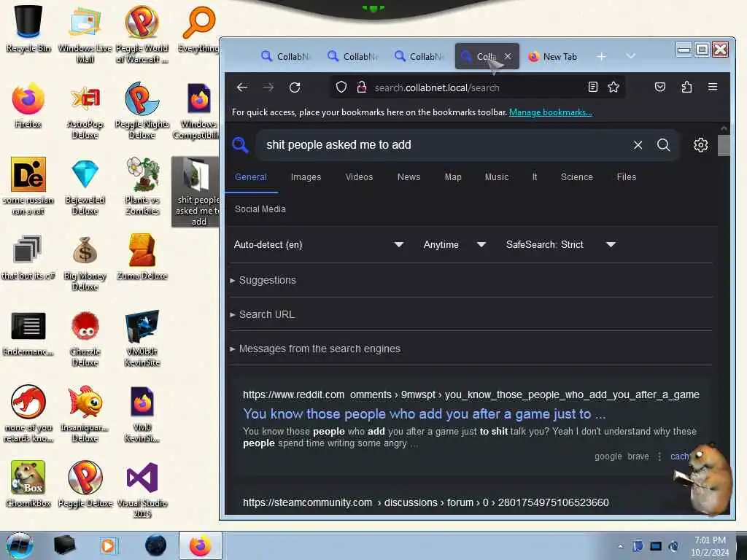747x560 pixels.
Task: Open the Windows Start button
Action: click(x=20, y=545)
